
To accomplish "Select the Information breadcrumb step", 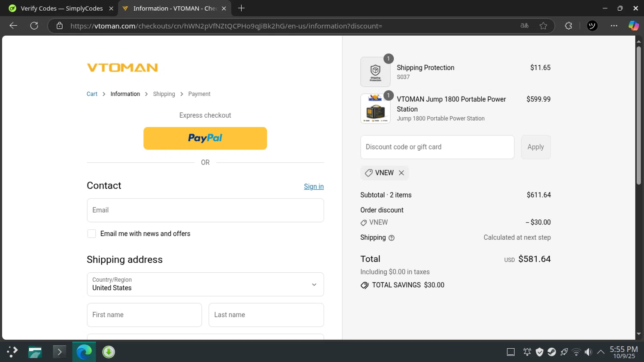I will coord(125,94).
